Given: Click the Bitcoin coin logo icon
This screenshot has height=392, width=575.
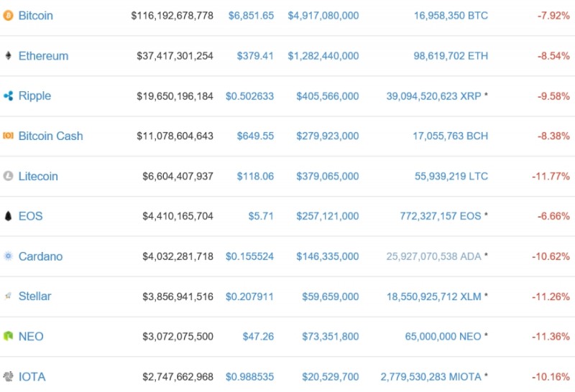Looking at the screenshot, I should click(8, 15).
